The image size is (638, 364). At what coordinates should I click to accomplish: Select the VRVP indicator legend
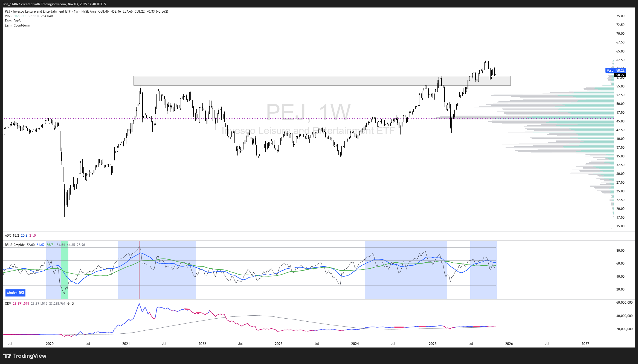8,16
